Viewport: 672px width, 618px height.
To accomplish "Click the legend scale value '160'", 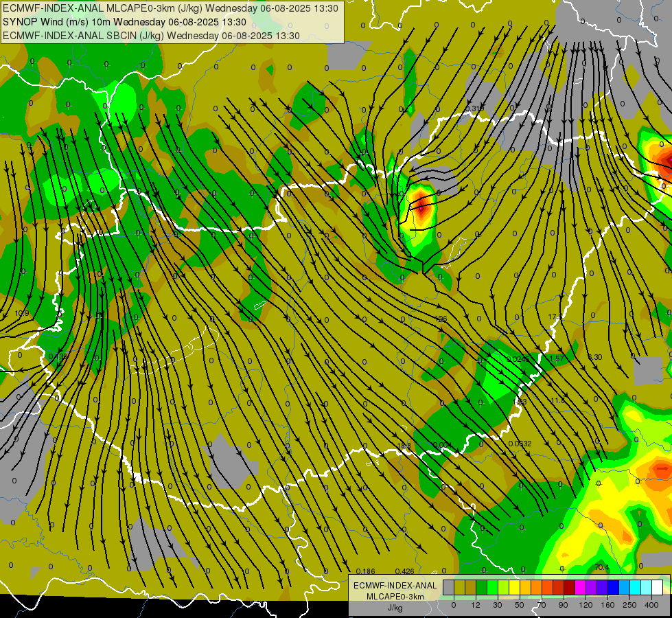I will pyautogui.click(x=607, y=605).
